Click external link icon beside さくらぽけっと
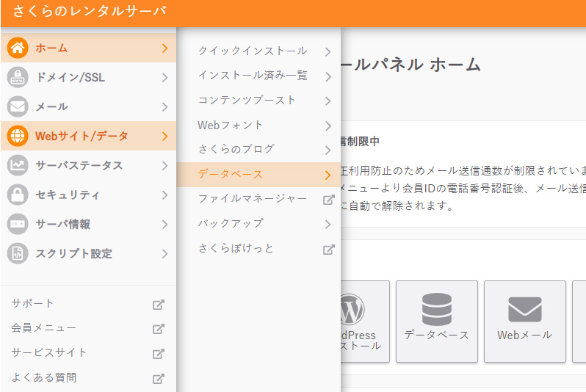Image resolution: width=586 pixels, height=392 pixels. point(328,250)
